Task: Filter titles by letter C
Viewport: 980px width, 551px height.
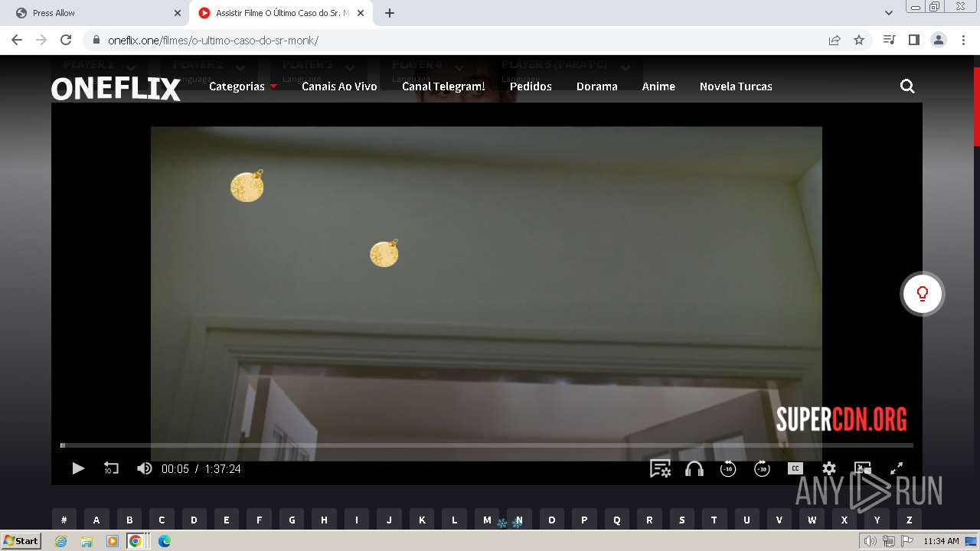Action: (162, 520)
